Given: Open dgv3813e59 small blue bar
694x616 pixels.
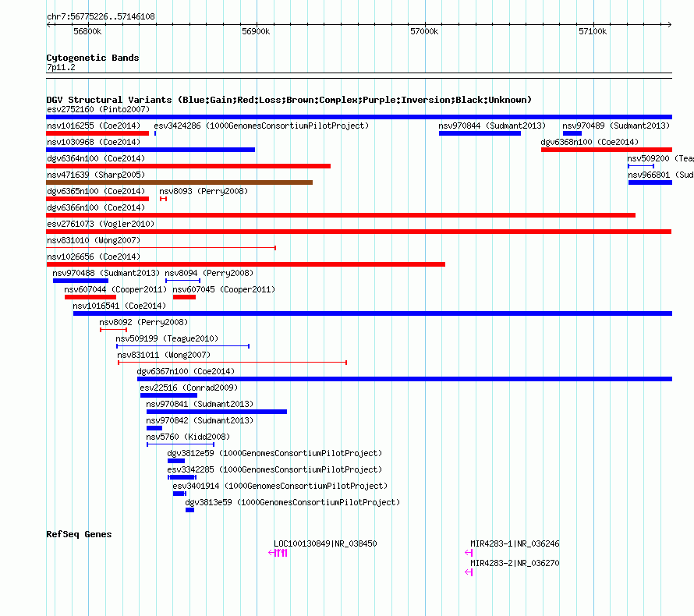Looking at the screenshot, I should pyautogui.click(x=190, y=510).
